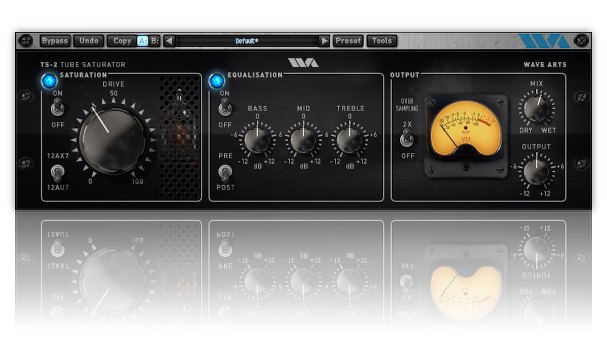Click the Wave Arts logo in the toolbar
Screen dimensions: 607x364
coord(544,41)
